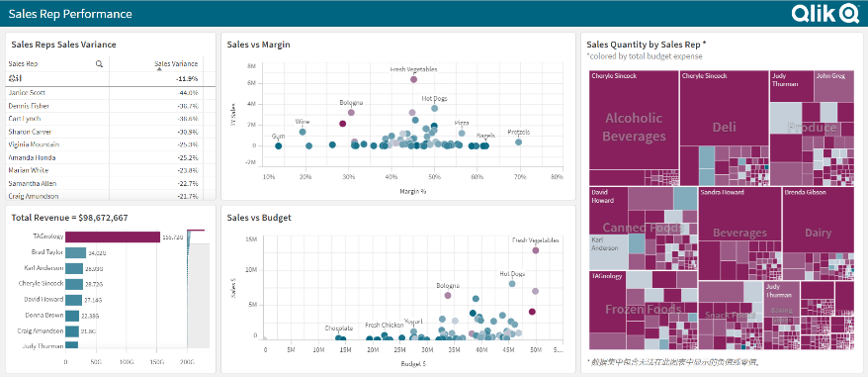This screenshot has height=377, width=868.
Task: Click the Sales Rep Performance sheet title
Action: [x=70, y=14]
